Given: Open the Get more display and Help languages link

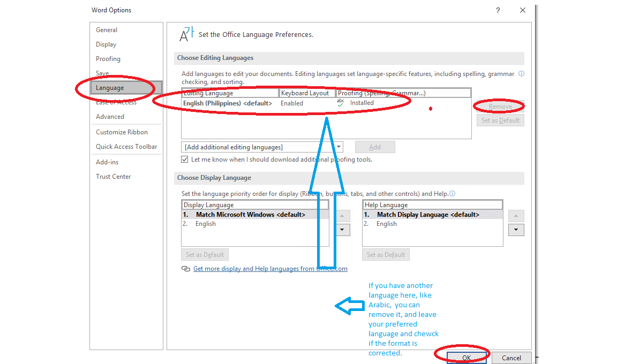Looking at the screenshot, I should (270, 269).
